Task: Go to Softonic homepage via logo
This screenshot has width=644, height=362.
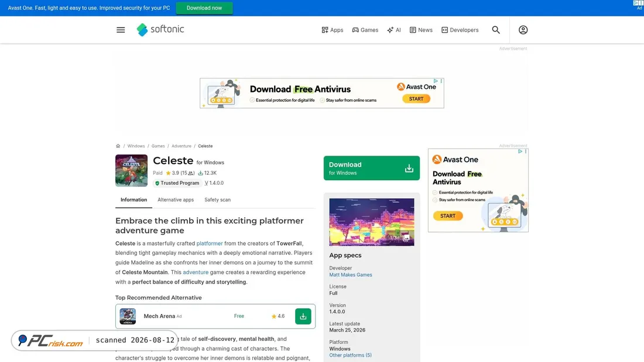Action: click(x=160, y=30)
